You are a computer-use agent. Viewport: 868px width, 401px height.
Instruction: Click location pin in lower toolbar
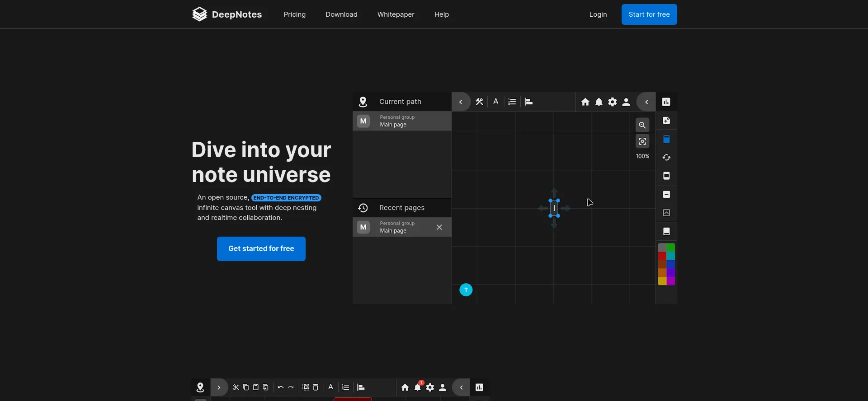[x=200, y=387]
